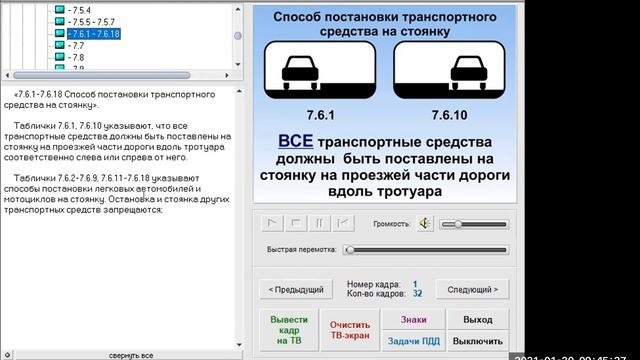The width and height of the screenshot is (640, 360).
Task: Click the fourth playback control button
Action: [x=343, y=223]
